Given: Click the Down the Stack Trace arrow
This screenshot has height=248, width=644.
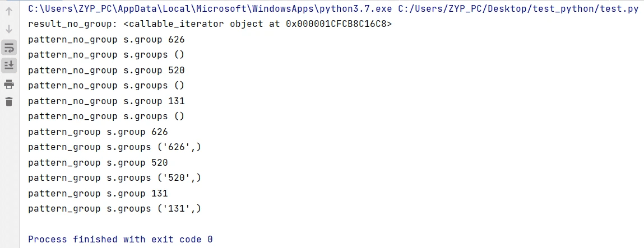Looking at the screenshot, I should point(9,29).
